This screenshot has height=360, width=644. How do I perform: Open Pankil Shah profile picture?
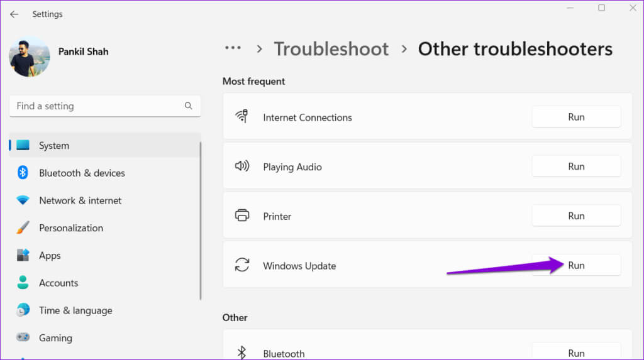pos(29,57)
